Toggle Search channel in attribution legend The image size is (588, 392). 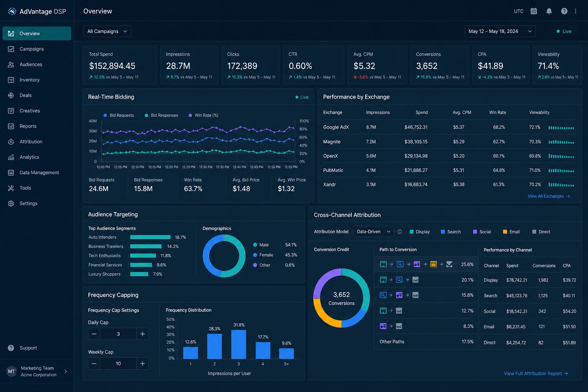[x=451, y=232]
